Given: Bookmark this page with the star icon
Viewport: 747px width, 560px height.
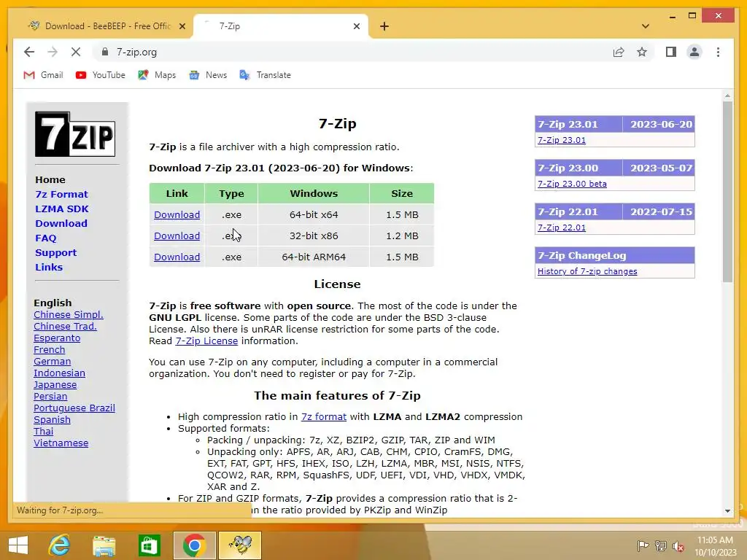Looking at the screenshot, I should pyautogui.click(x=642, y=52).
